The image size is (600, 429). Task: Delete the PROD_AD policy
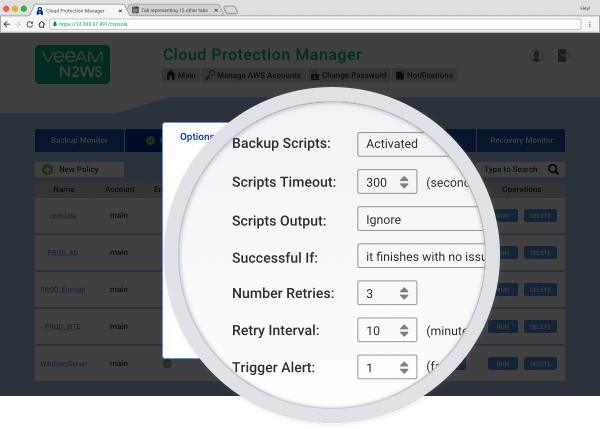point(540,253)
